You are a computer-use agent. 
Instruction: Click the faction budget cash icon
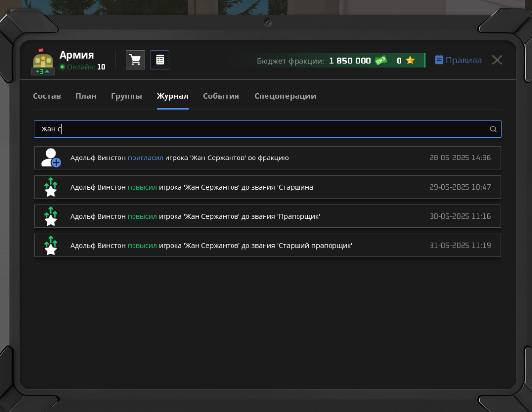point(381,61)
